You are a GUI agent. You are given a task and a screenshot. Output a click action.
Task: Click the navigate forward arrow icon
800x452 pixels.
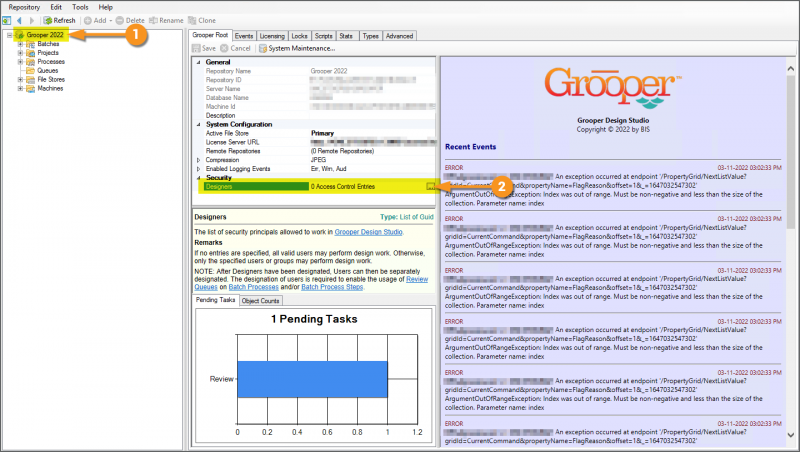31,20
